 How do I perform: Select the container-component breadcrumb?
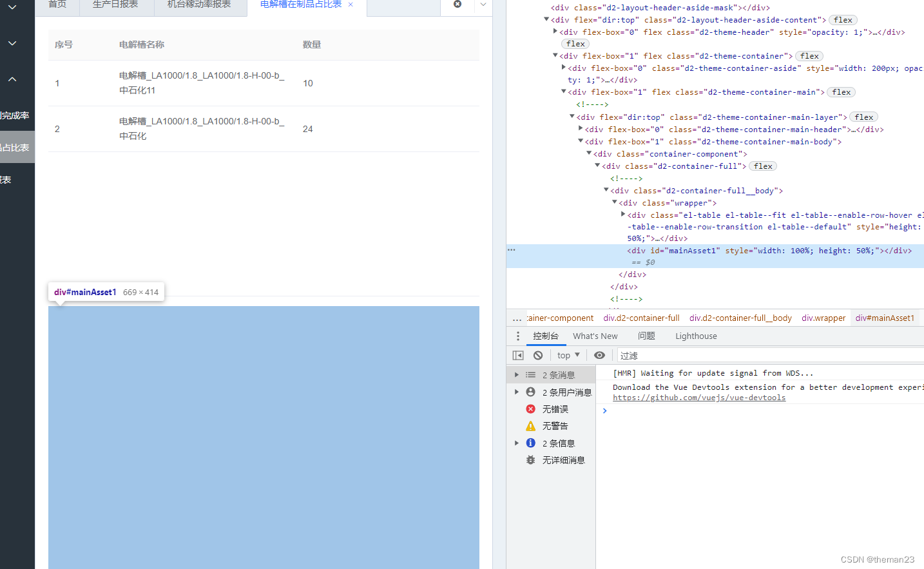(560, 318)
